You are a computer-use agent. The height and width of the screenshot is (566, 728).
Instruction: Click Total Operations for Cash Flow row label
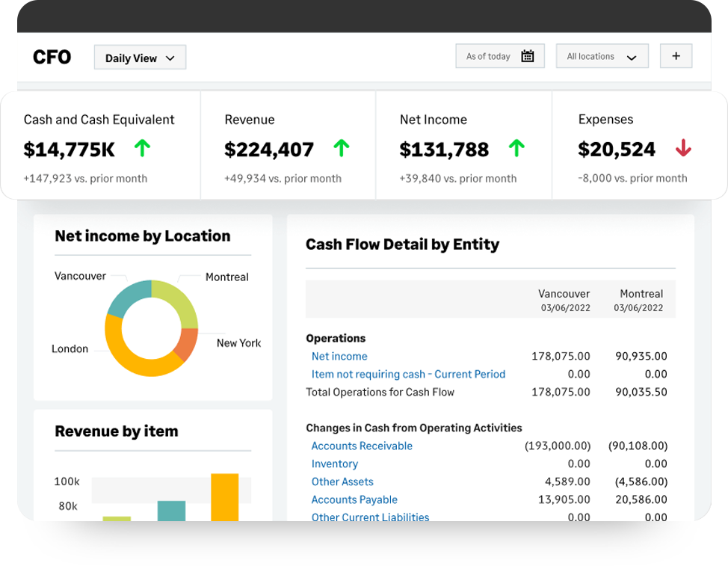(380, 393)
